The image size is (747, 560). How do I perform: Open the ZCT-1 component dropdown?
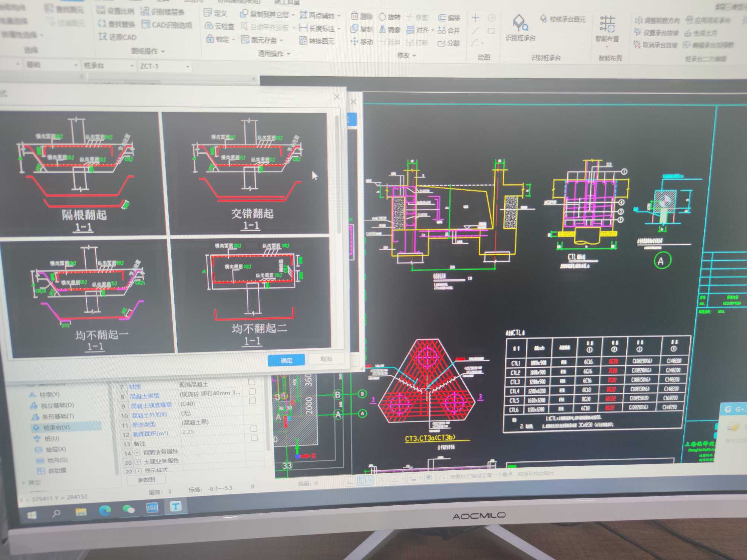tap(187, 67)
